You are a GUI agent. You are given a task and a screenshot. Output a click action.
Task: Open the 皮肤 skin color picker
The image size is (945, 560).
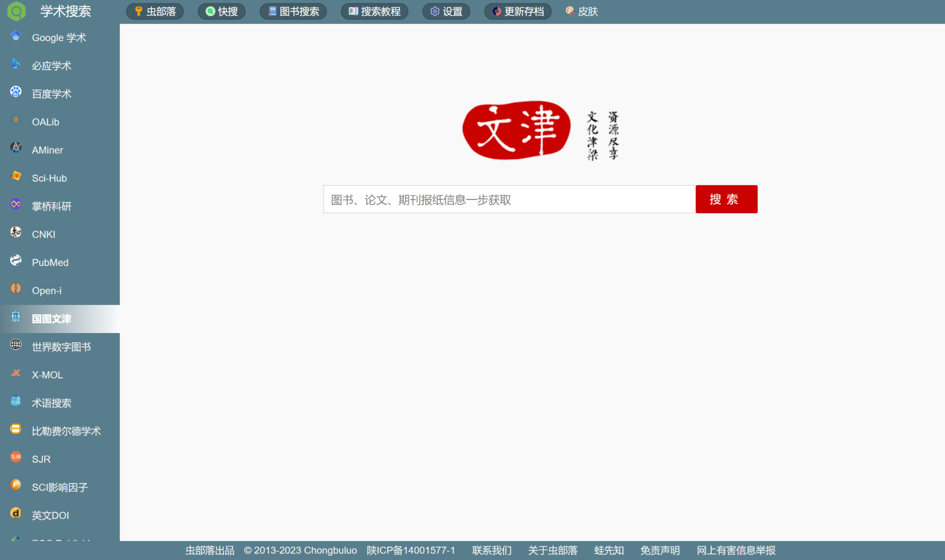point(582,12)
